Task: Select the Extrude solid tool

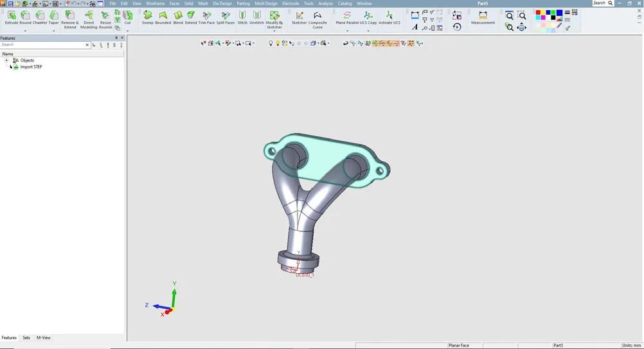Action: (12, 17)
